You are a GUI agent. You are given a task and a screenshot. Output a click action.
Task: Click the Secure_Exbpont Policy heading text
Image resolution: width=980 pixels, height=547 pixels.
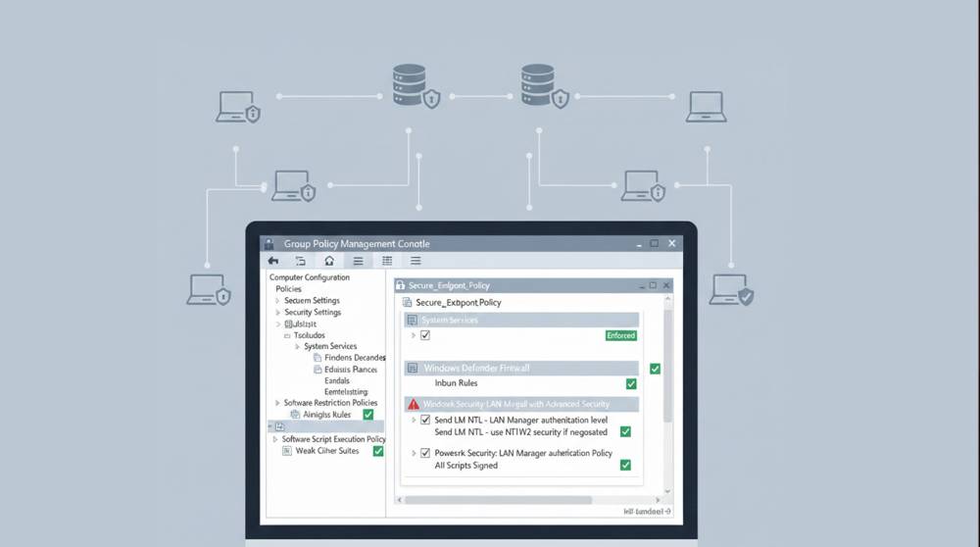[458, 303]
